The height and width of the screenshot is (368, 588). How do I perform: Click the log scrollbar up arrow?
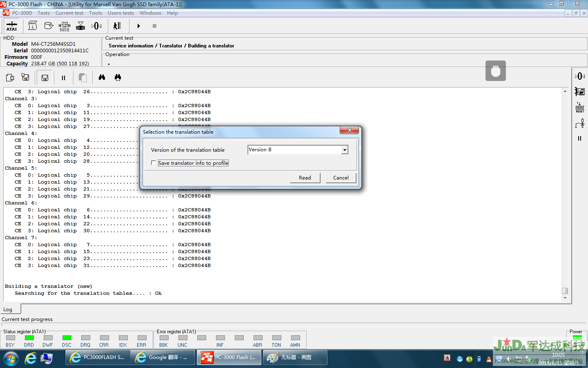pyautogui.click(x=565, y=91)
